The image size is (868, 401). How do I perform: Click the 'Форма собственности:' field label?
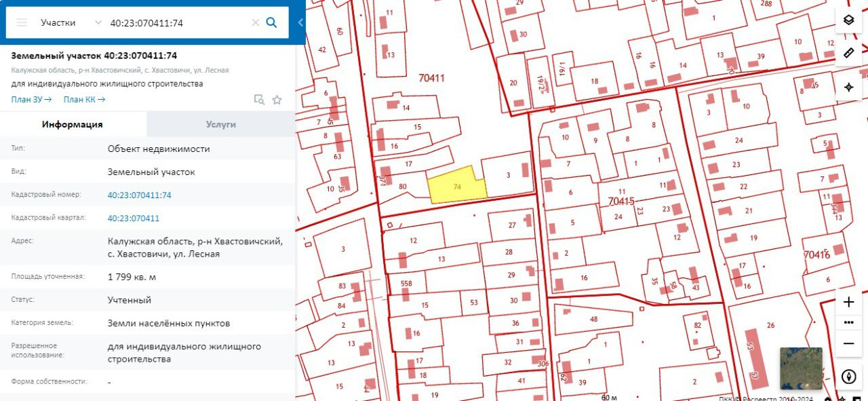pos(50,381)
